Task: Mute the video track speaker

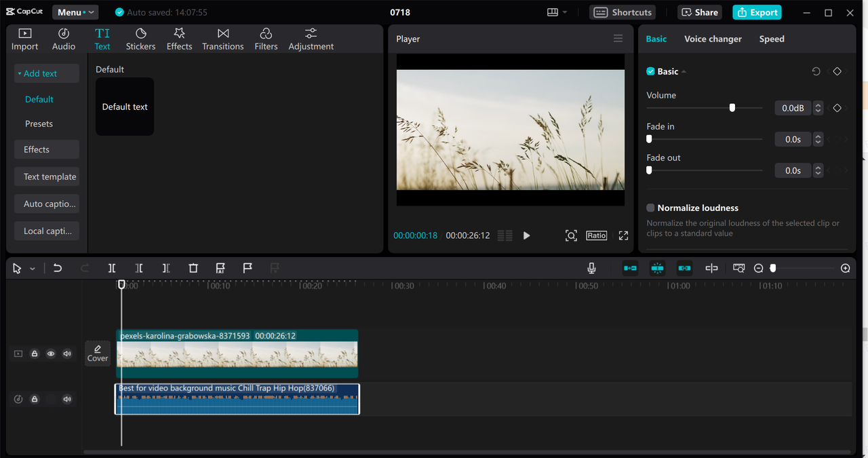Action: pos(67,354)
